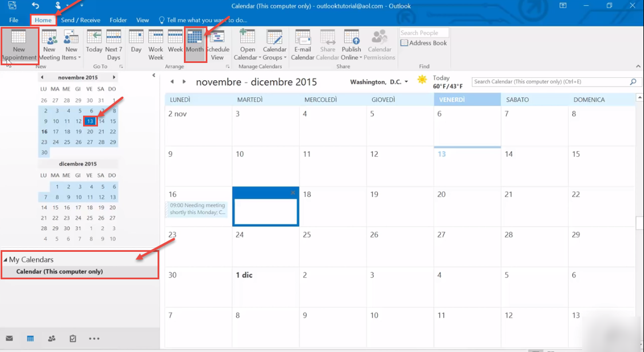Open the Go To group dialog launcher
644x352 pixels.
[121, 66]
